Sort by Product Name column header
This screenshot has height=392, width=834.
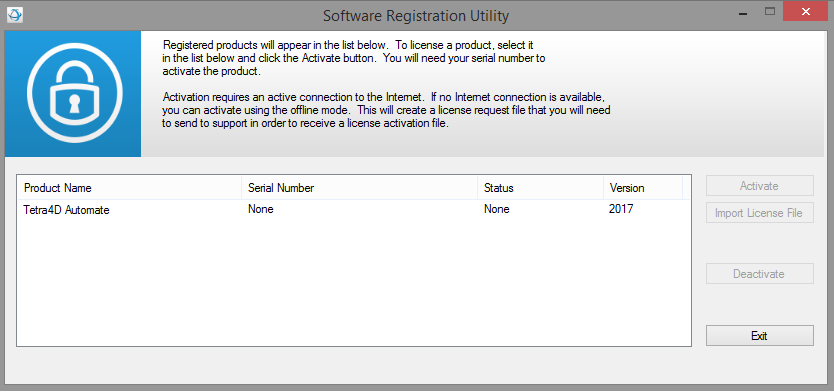click(130, 188)
